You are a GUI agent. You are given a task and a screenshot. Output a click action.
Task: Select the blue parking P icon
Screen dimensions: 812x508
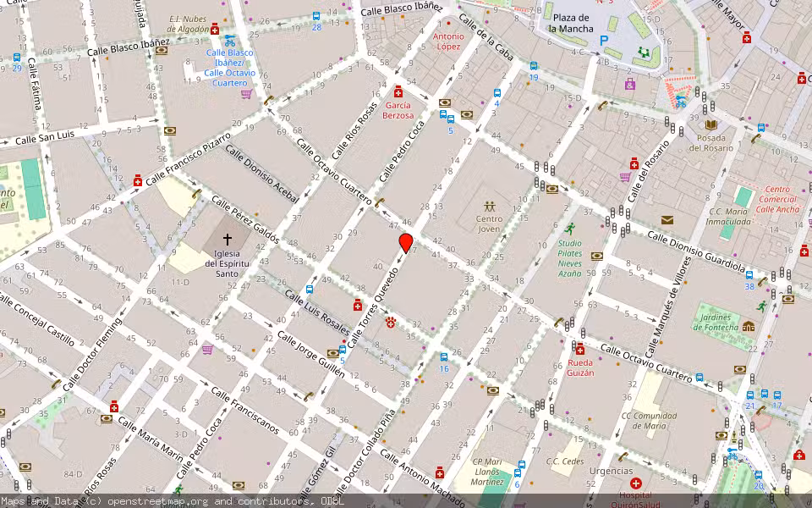[603, 41]
